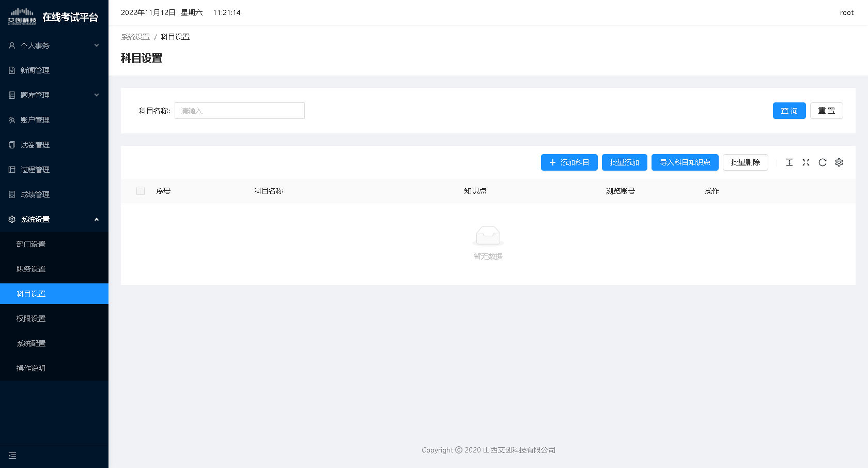The image size is (868, 468).
Task: Follow the 系统设置 breadcrumb link
Action: tap(135, 37)
